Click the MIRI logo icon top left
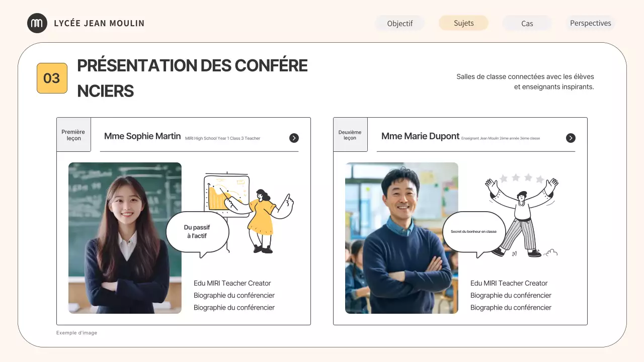 37,23
